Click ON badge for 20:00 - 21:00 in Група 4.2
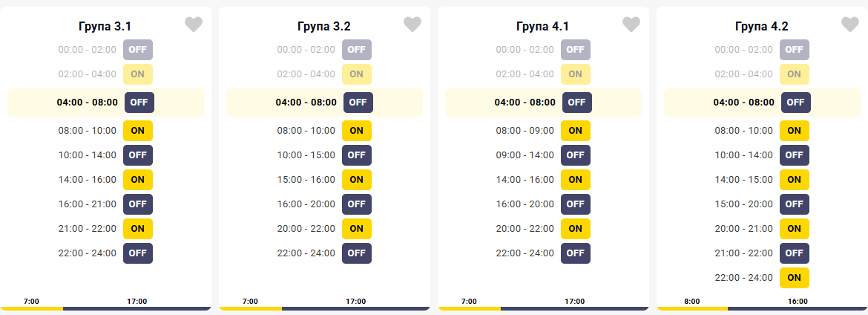Image resolution: width=868 pixels, height=315 pixels. coord(795,229)
